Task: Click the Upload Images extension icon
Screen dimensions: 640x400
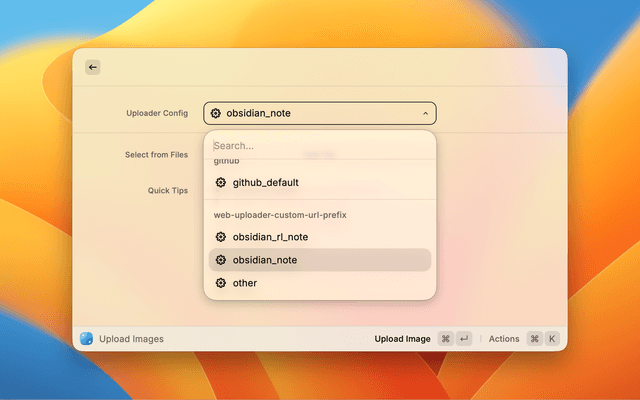Action: click(86, 339)
